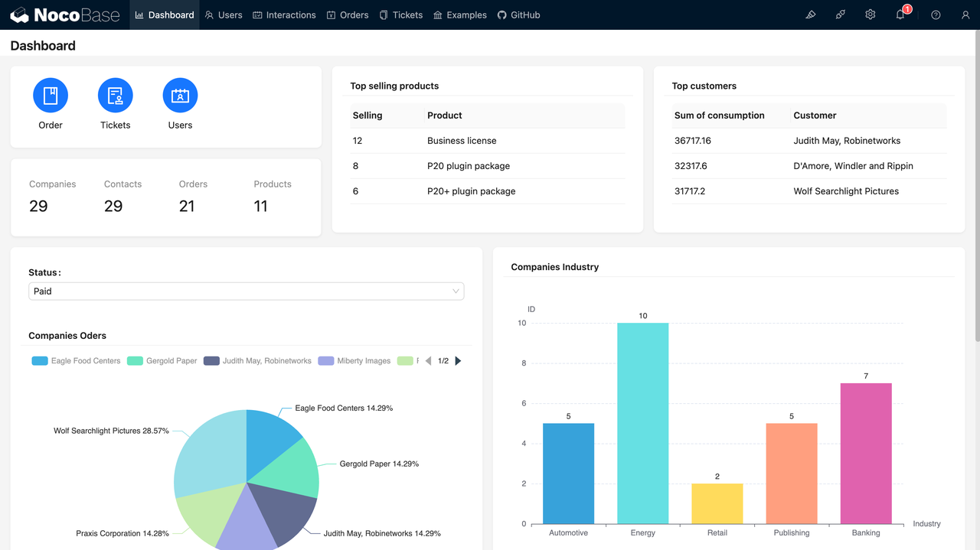Screen dimensions: 980x550
Task: Click the Order shortcut icon
Action: [x=50, y=96]
